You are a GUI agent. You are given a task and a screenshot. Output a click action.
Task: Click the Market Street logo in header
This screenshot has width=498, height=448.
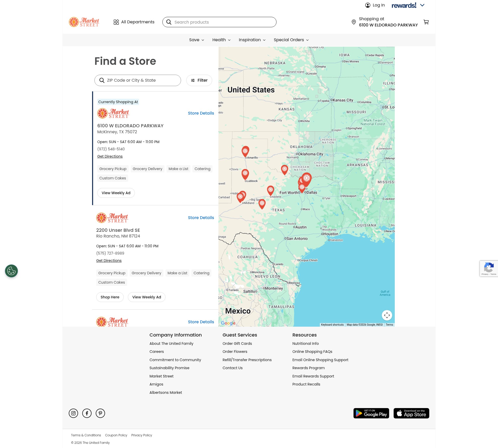coord(84,22)
